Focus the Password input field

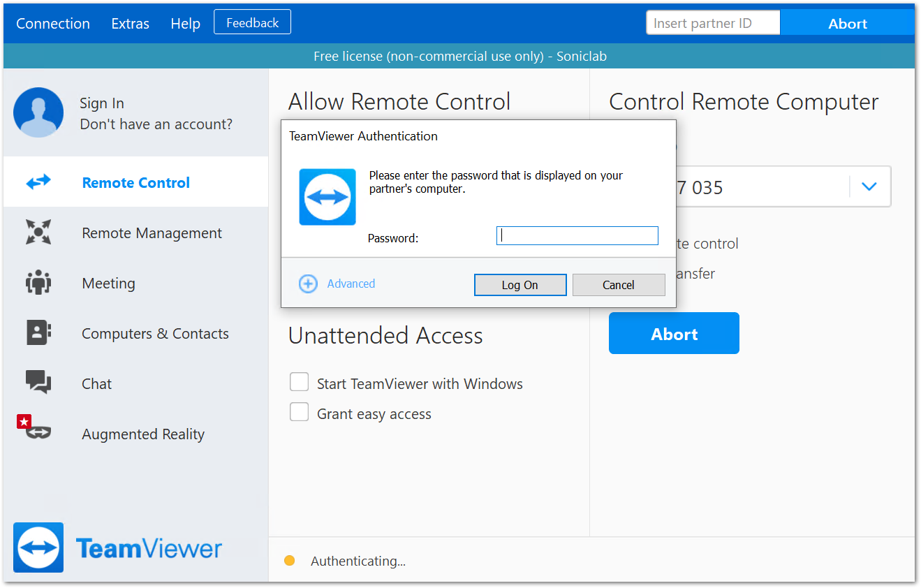(x=577, y=236)
